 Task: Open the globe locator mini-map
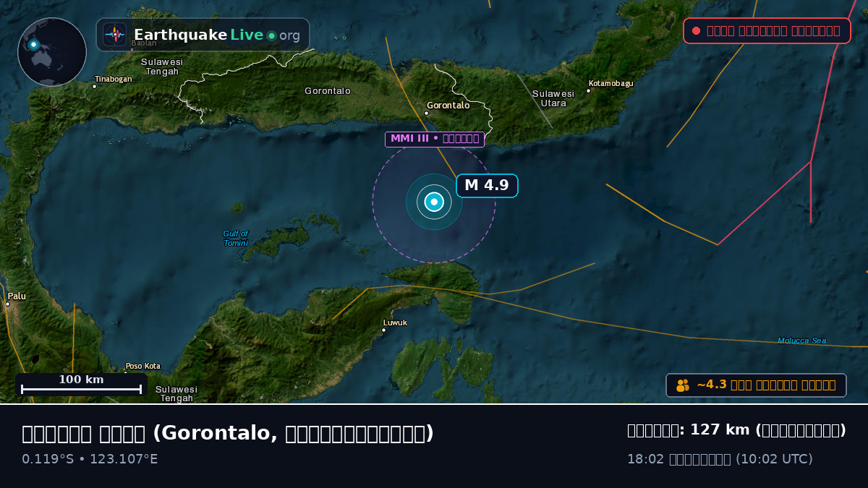(x=52, y=52)
